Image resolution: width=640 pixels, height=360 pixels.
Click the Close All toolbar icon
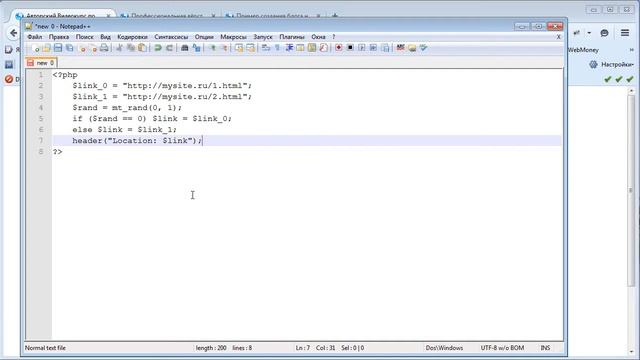coord(93,48)
